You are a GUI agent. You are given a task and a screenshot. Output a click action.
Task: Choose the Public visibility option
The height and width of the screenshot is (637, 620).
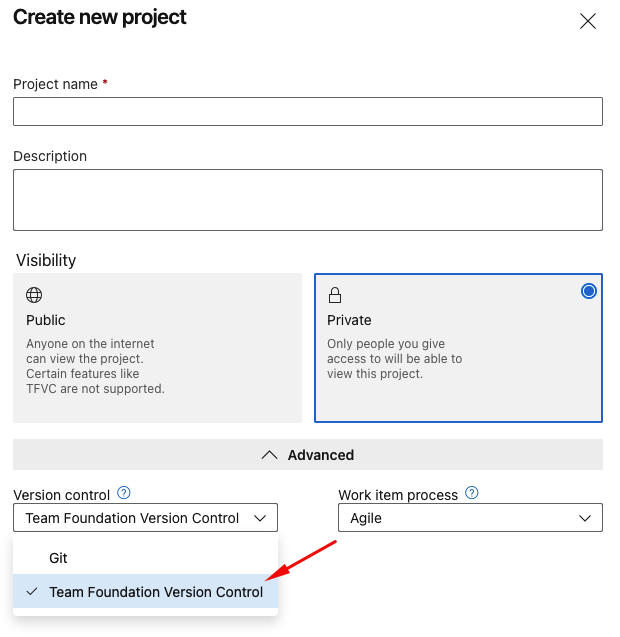pyautogui.click(x=157, y=348)
